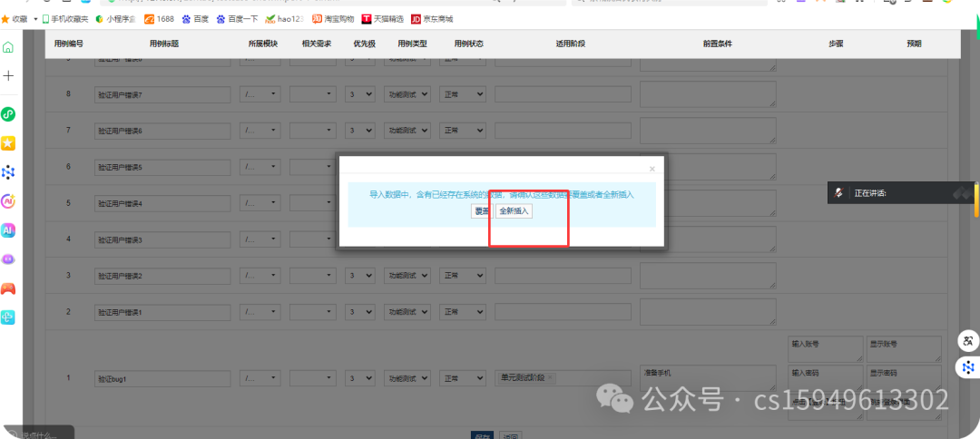The width and height of the screenshot is (980, 439).
Task: Click the 输入账号 step textarea
Action: (827, 350)
